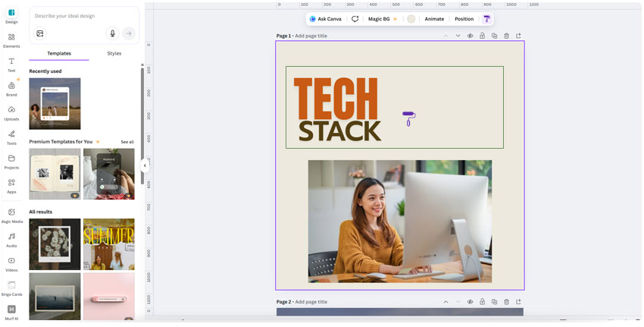Lock Page 2

[482, 302]
